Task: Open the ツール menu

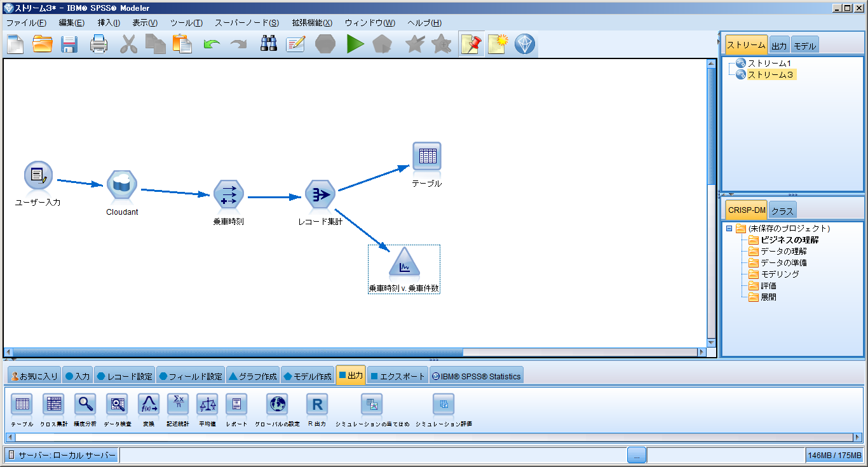Action: tap(186, 23)
